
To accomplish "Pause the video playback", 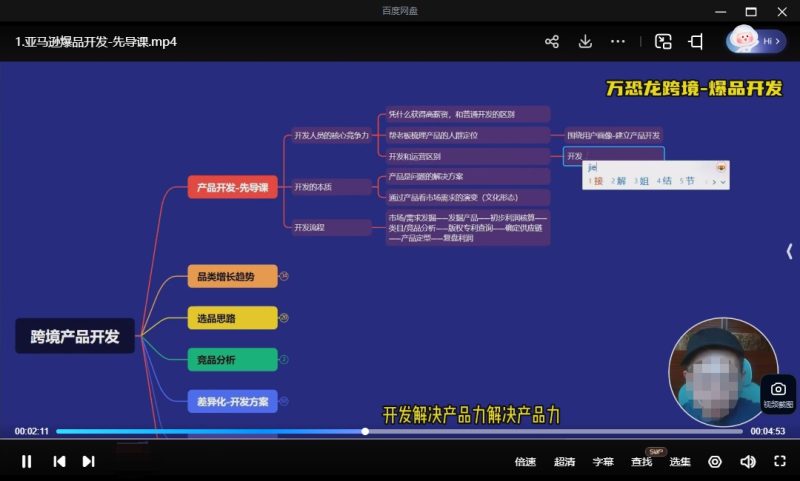I will tap(27, 461).
